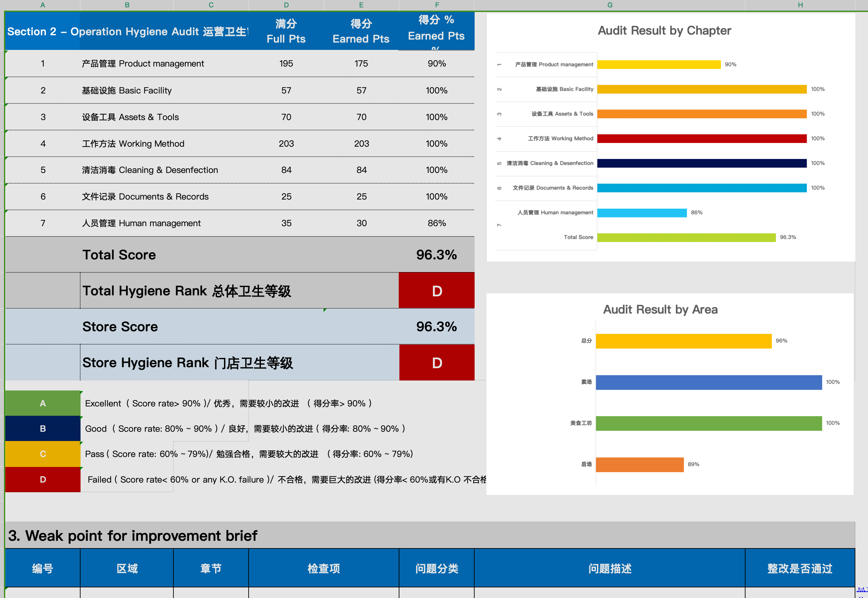Image resolution: width=868 pixels, height=598 pixels.
Task: Click the 后场 orange bar in Area chart
Action: (640, 465)
